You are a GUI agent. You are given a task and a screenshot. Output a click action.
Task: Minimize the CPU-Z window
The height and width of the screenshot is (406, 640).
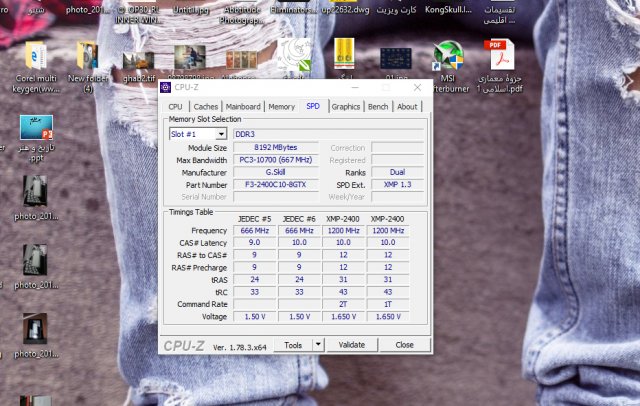pyautogui.click(x=355, y=87)
